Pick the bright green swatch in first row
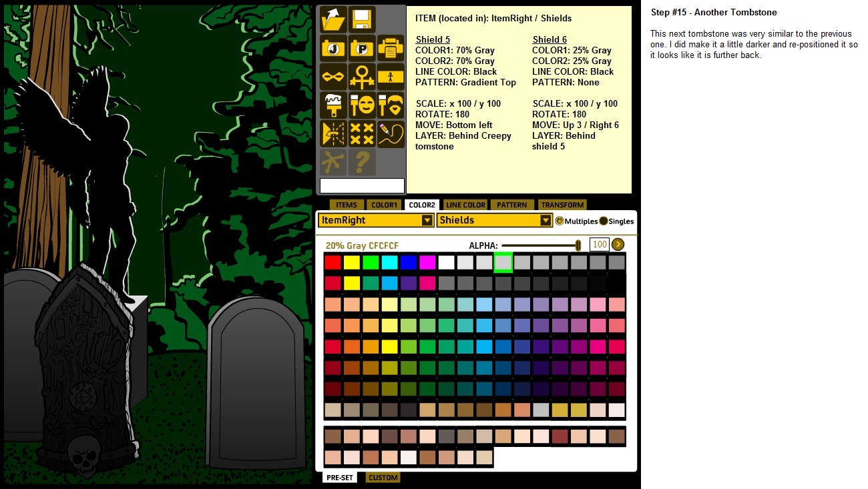Viewport: 868px width, 489px height. tap(371, 263)
